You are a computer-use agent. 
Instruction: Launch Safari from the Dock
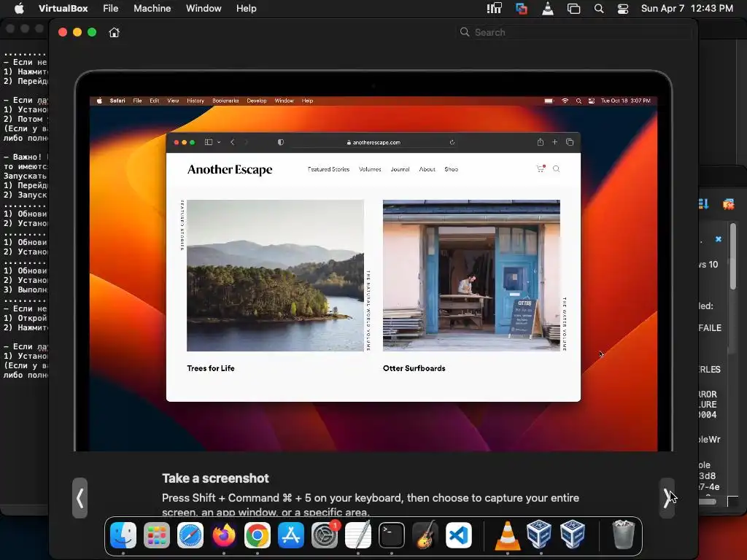tap(190, 534)
